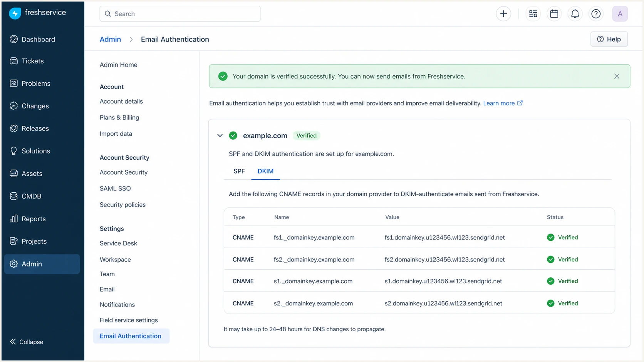Screen dimensions: 644x362
Task: Focus the Search field
Action: [180, 14]
